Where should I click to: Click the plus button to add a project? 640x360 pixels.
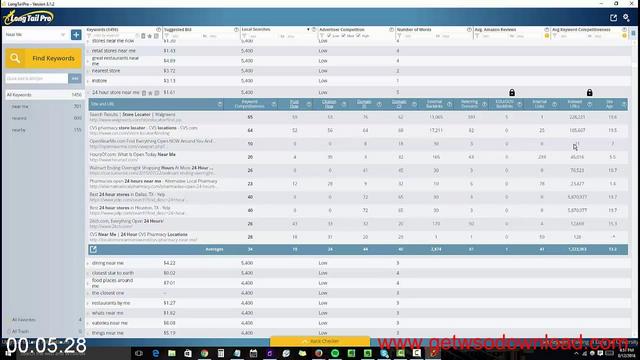pyautogui.click(x=76, y=35)
